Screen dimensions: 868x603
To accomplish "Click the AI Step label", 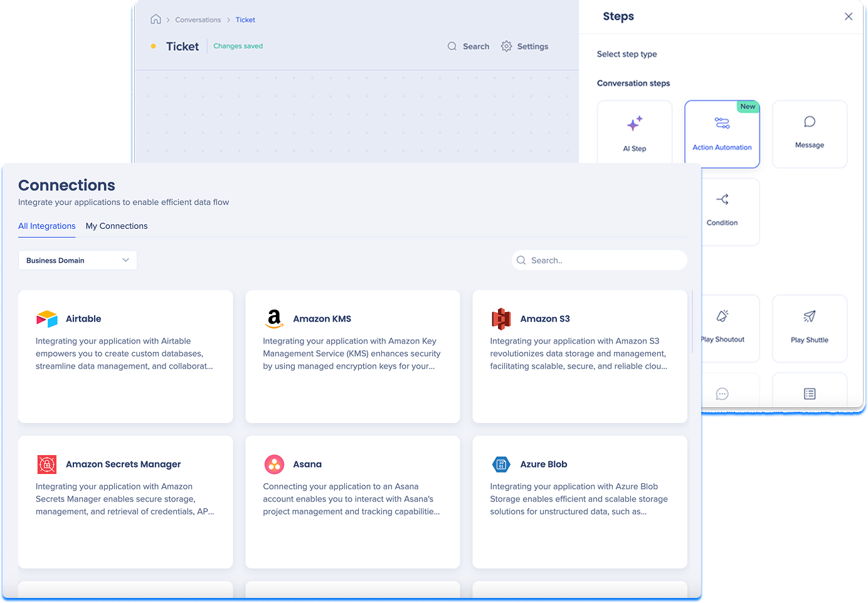I will point(635,149).
